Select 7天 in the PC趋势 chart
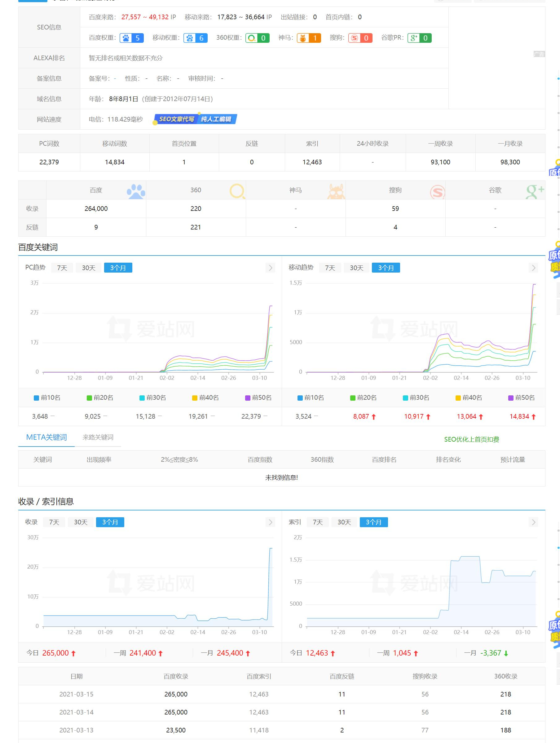Viewport: 560px width, 743px height. (62, 268)
